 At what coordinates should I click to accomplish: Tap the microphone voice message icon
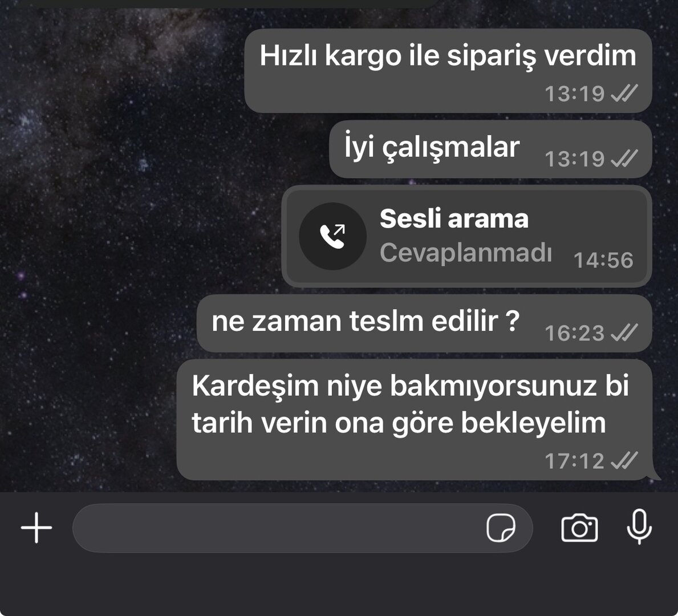click(639, 527)
